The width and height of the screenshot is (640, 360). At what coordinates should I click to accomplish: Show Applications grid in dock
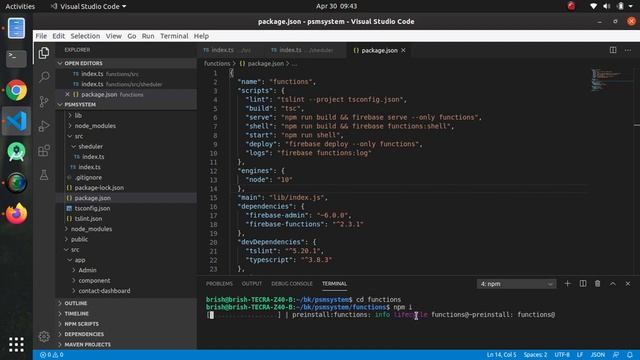point(16,344)
